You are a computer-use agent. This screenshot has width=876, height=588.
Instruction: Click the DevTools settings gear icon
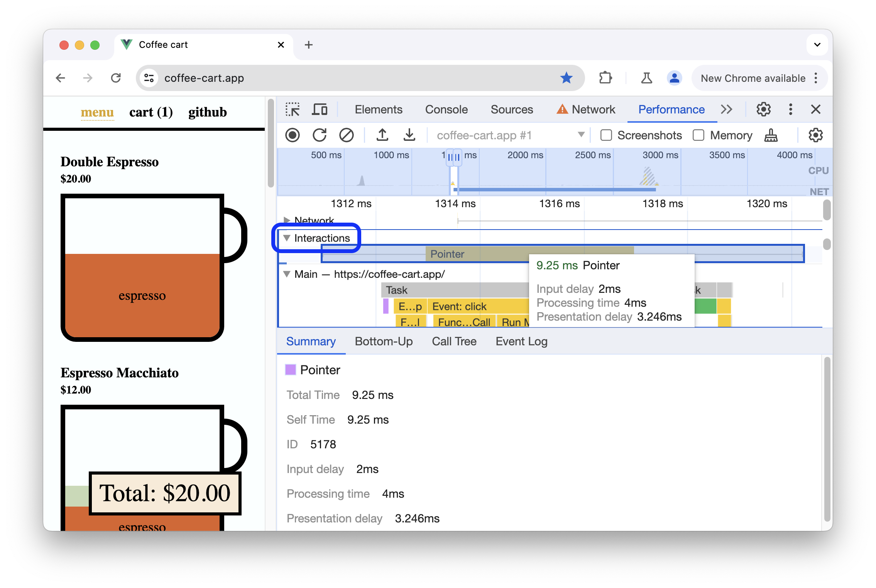coord(763,109)
